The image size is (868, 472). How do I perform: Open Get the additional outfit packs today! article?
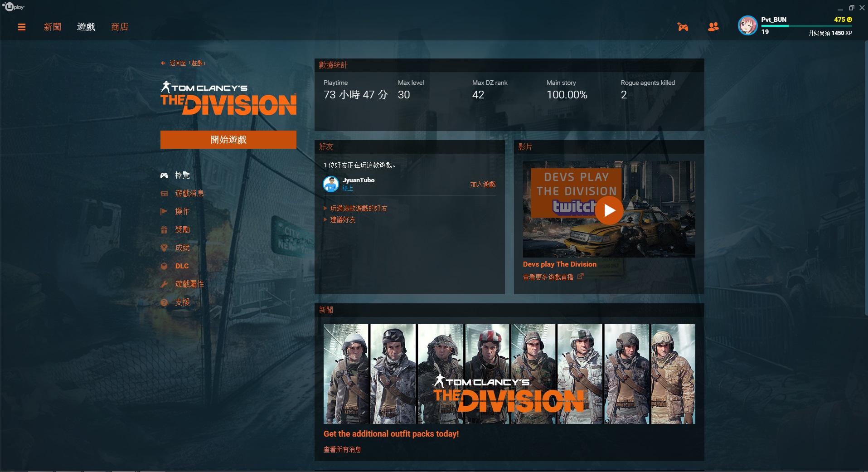(391, 434)
